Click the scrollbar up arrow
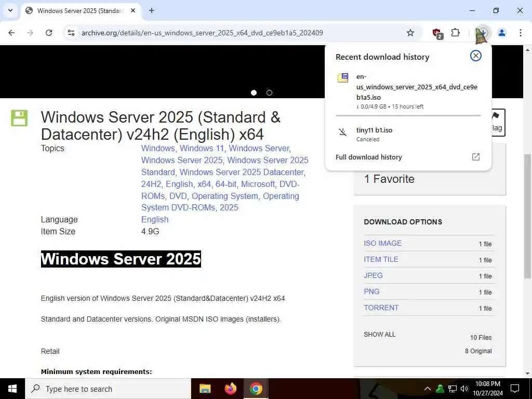Viewport: 532px width, 399px height. [x=528, y=49]
